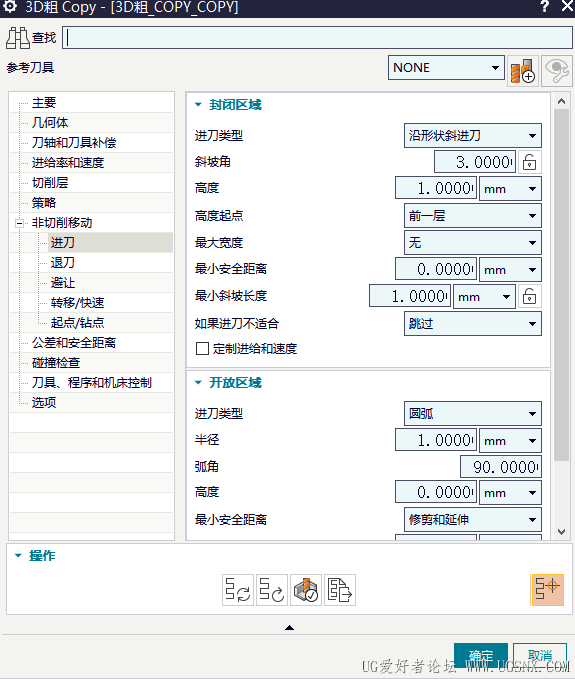The width and height of the screenshot is (575, 679).
Task: Select 刀具、程序和机床控制 in the tree
Action: [92, 382]
